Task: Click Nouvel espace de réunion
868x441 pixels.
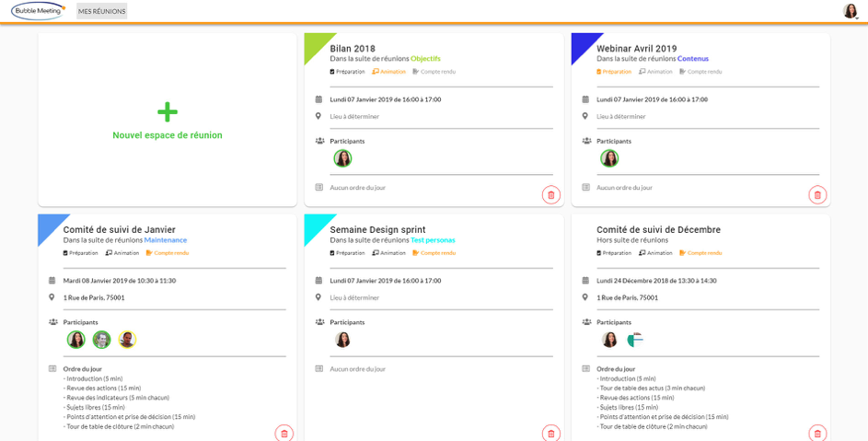Action: pos(167,135)
